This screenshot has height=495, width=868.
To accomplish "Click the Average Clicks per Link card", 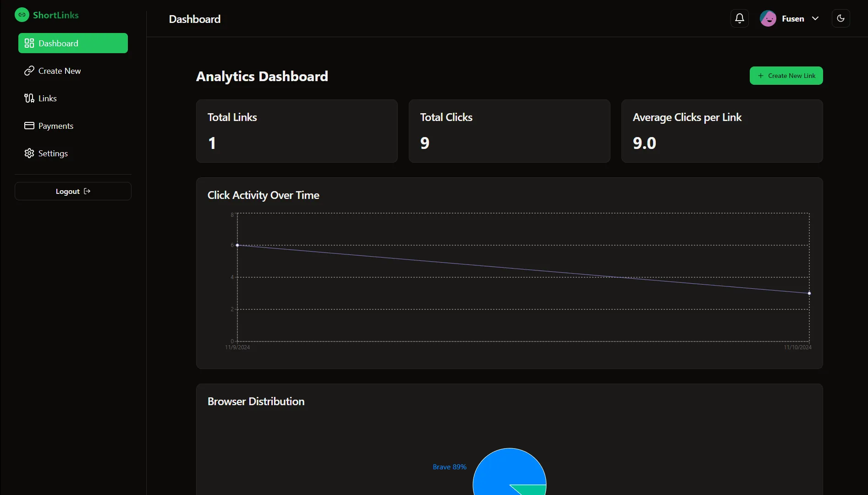I will pos(722,131).
